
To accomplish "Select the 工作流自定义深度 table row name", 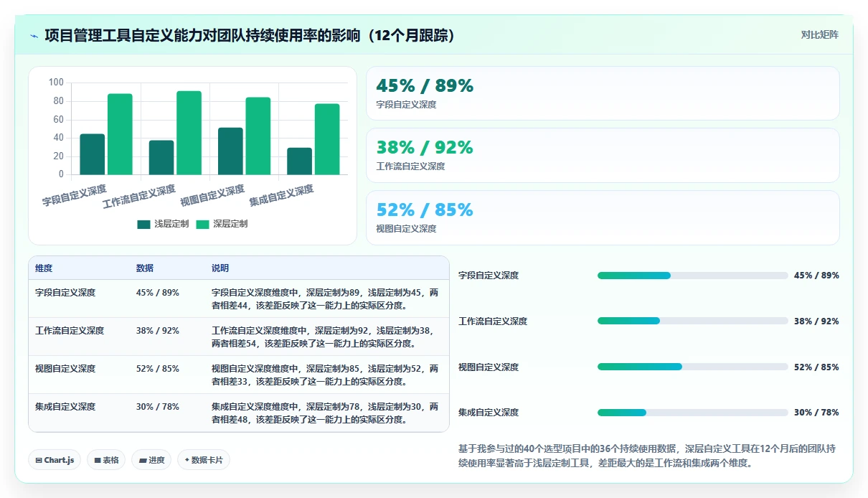I will pos(70,331).
